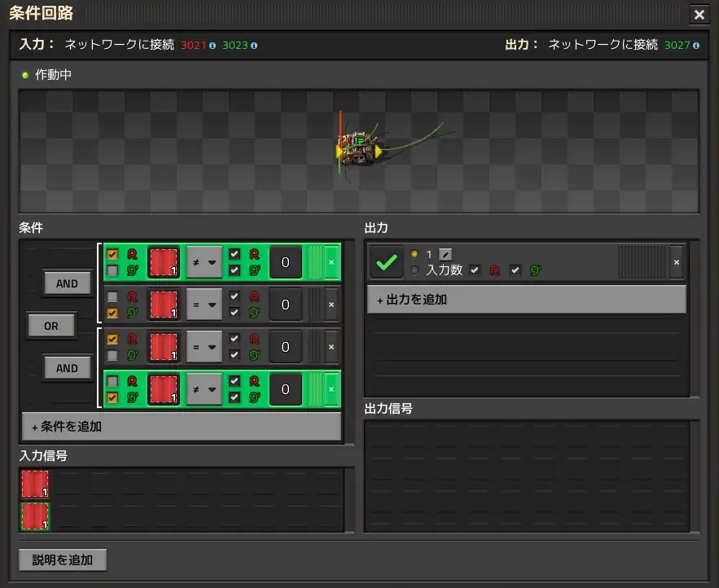Click the constant 0 field in the third condition
The height and width of the screenshot is (588, 719).
click(x=285, y=347)
